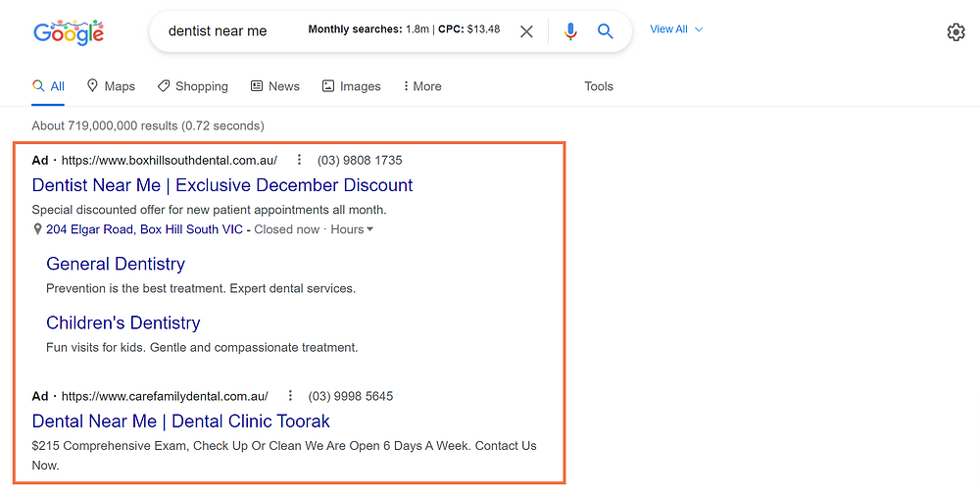
Task: Click the 'About 719,000,000 results' text
Action: [148, 125]
